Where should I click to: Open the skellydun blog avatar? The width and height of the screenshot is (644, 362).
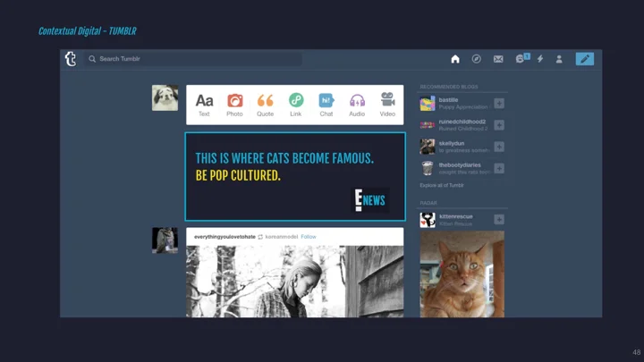pyautogui.click(x=428, y=147)
